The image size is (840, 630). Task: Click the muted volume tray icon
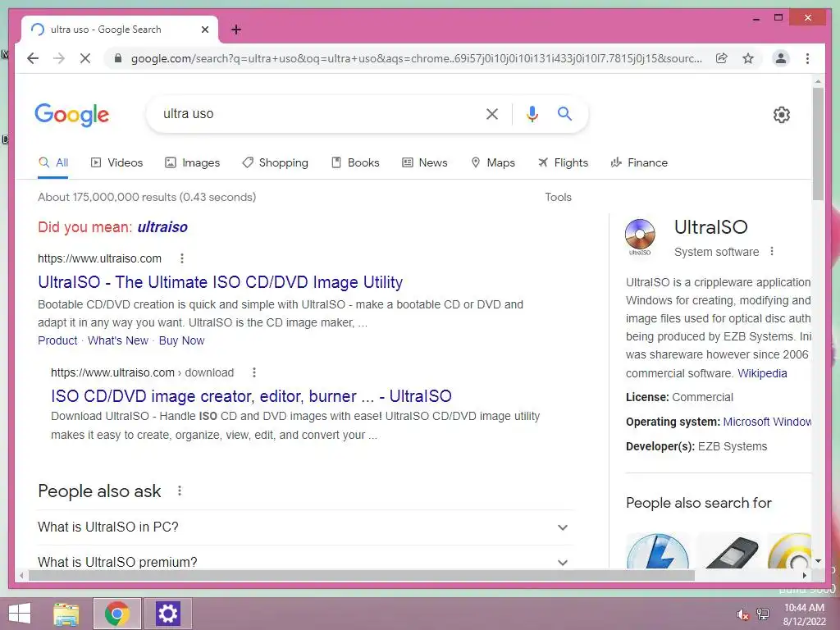(742, 614)
